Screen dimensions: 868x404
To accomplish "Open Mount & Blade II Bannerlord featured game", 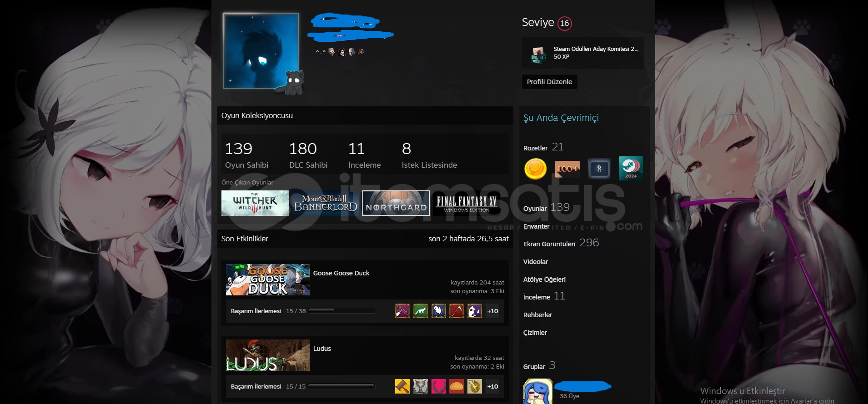I will click(326, 203).
